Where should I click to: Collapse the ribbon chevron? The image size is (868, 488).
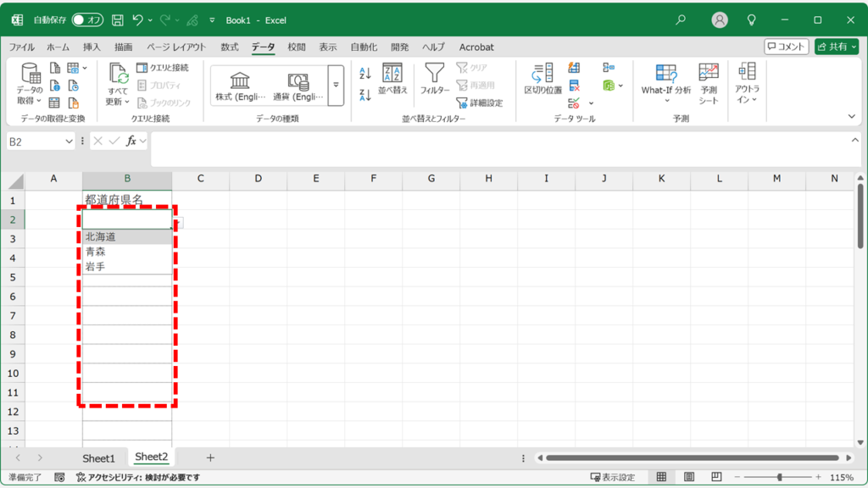(851, 116)
